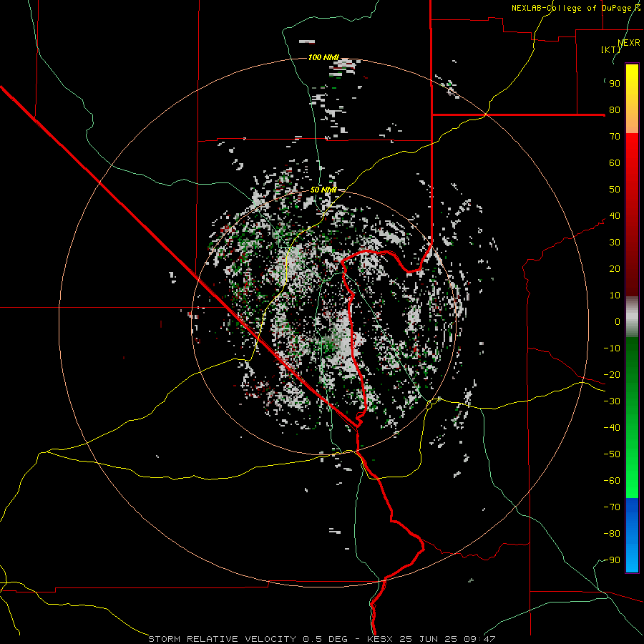Click the 25 JUN 25 09:47 timestamp
The image size is (644, 644).
point(447,639)
